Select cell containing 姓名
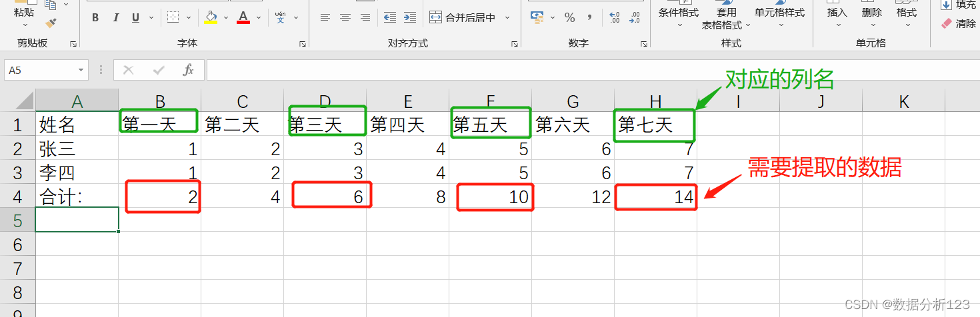This screenshot has width=980, height=317. click(x=77, y=125)
